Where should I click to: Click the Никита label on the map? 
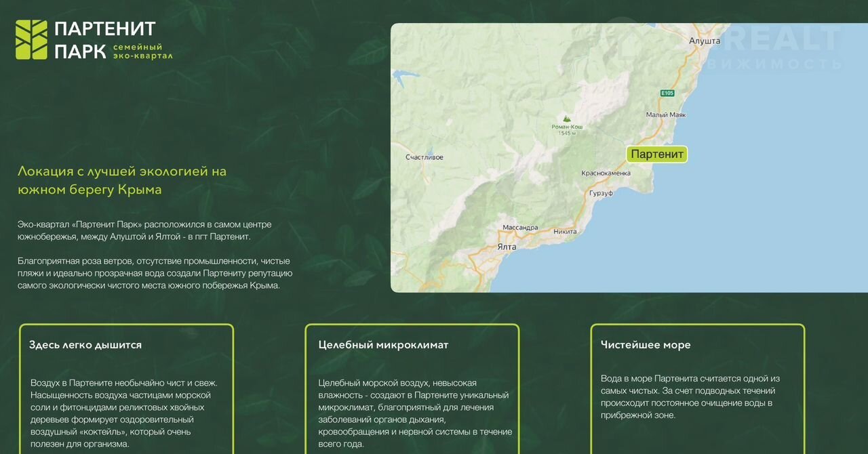[x=565, y=232]
